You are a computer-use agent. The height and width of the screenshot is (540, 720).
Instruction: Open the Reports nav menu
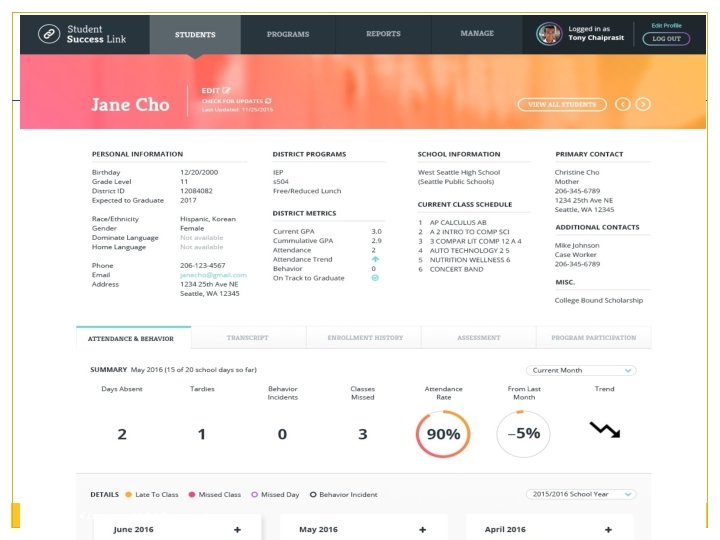click(x=383, y=34)
